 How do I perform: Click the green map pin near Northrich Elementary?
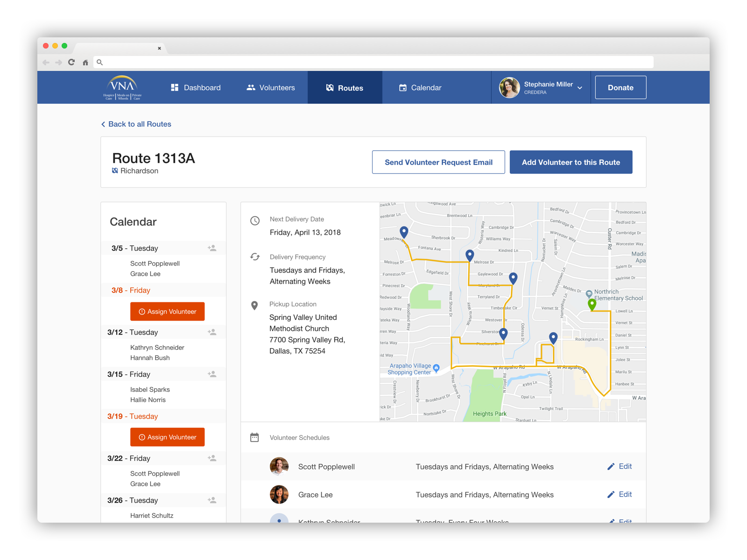click(592, 304)
